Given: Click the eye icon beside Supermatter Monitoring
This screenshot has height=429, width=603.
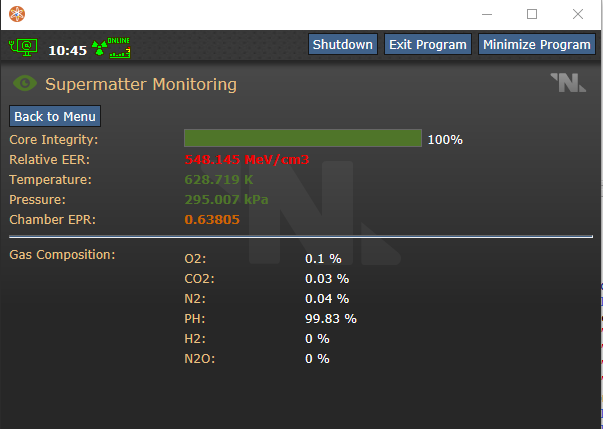Looking at the screenshot, I should pyautogui.click(x=25, y=84).
